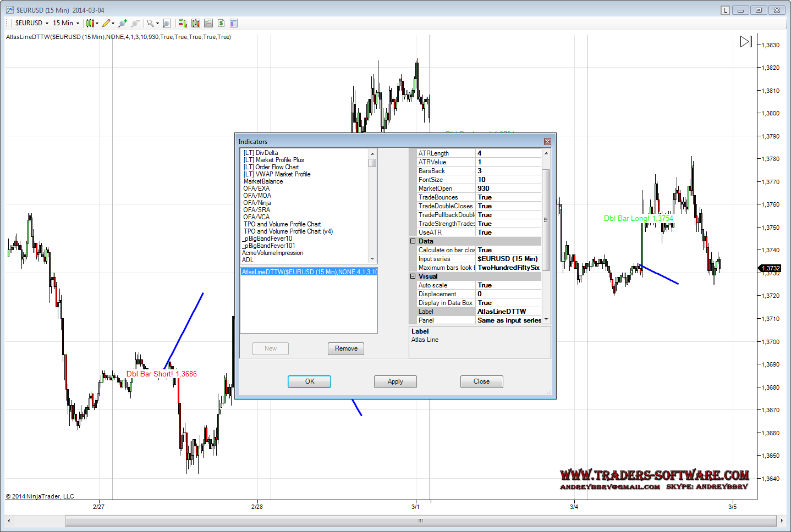791x532 pixels.
Task: Click the horizontal chart scrollbar
Action: pyautogui.click(x=420, y=520)
